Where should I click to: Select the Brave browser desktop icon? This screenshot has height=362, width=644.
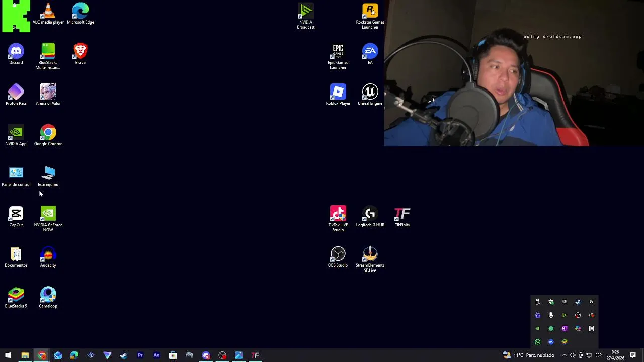tap(80, 54)
